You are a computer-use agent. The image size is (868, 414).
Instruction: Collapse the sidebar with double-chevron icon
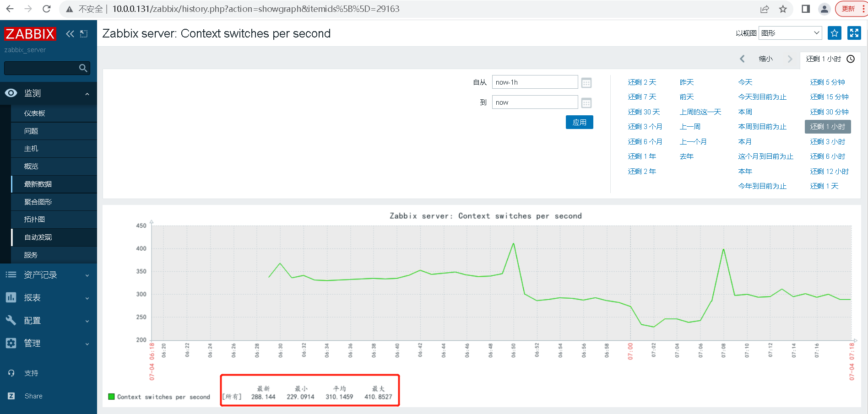[x=70, y=34]
